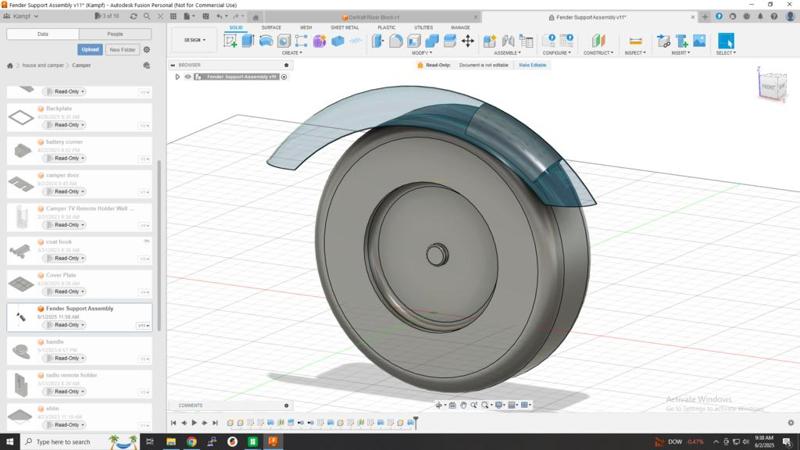Open the Design workspace dropdown
Image resolution: width=800 pixels, height=450 pixels.
pos(194,40)
